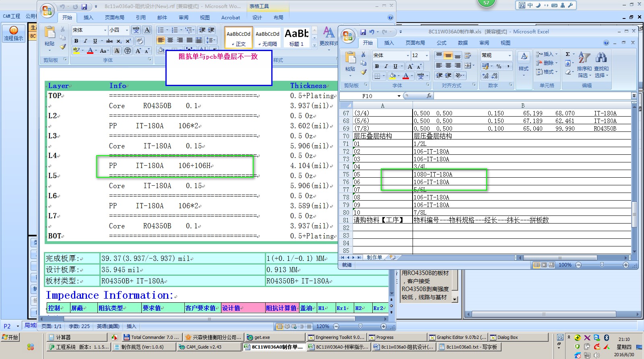Click numbered list icon in Word
This screenshot has height=359, width=644.
pos(175,30)
